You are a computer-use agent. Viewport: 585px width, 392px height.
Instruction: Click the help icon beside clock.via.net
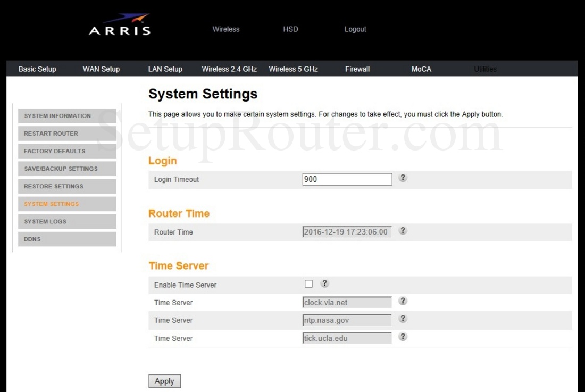[x=403, y=301]
